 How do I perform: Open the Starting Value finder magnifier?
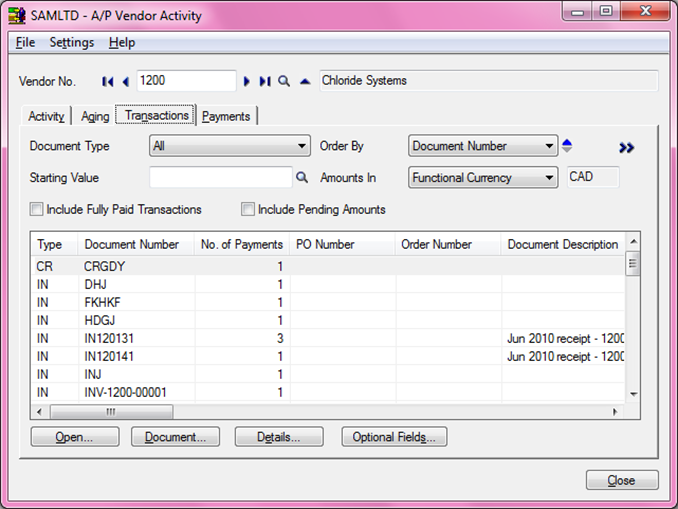pos(302,177)
